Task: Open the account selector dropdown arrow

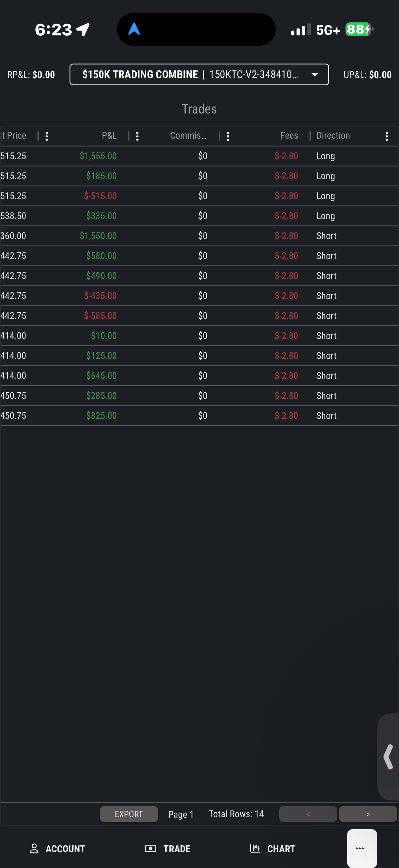Action: tap(315, 74)
